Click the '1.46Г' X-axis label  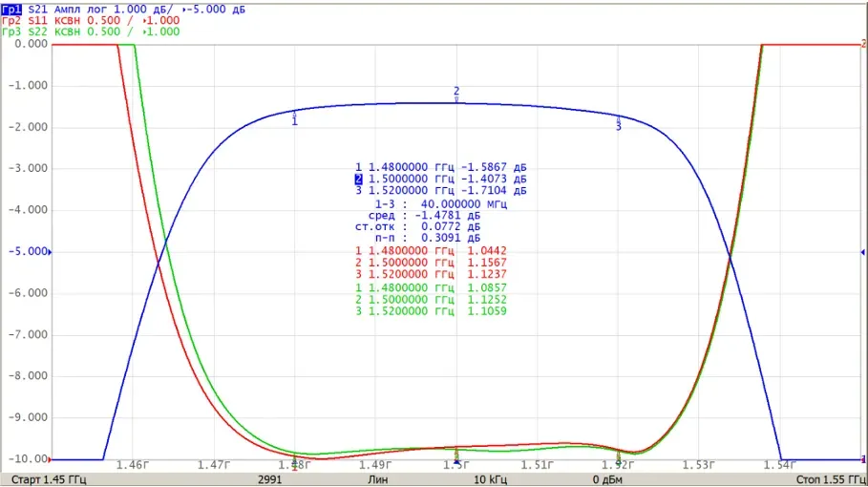[x=133, y=465]
